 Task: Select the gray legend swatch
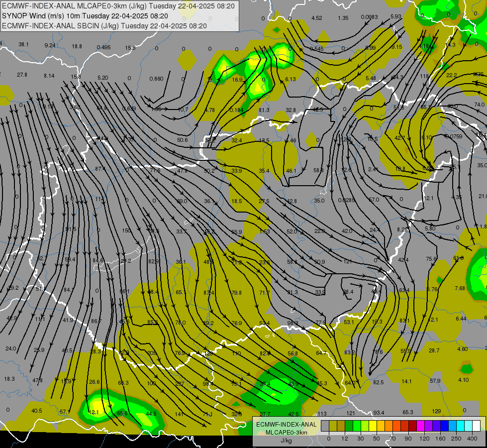325,426
